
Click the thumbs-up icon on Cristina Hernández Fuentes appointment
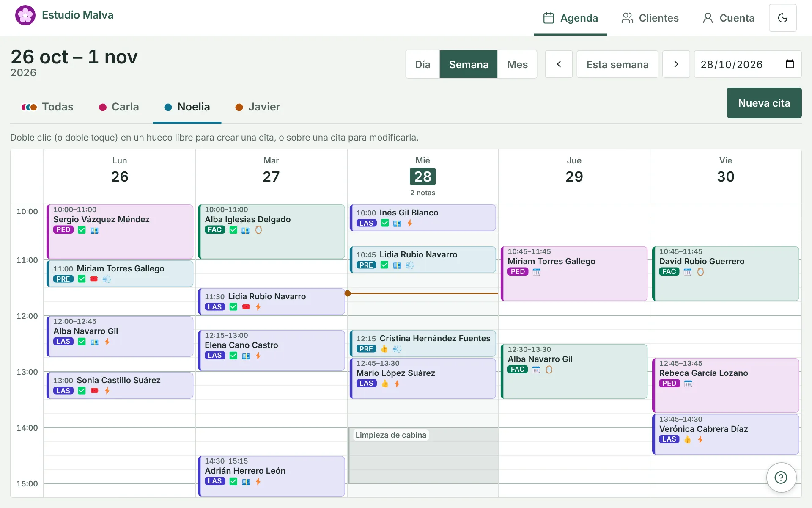coord(384,349)
